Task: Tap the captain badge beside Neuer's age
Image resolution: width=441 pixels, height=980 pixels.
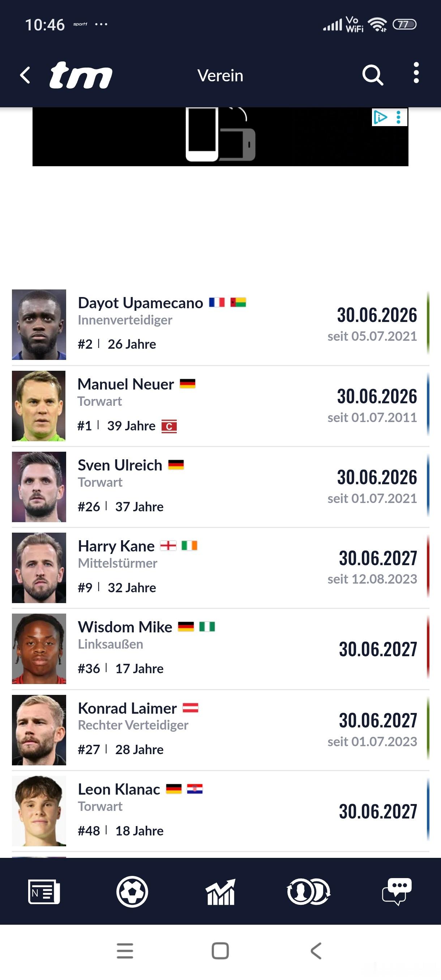Action: tap(169, 426)
